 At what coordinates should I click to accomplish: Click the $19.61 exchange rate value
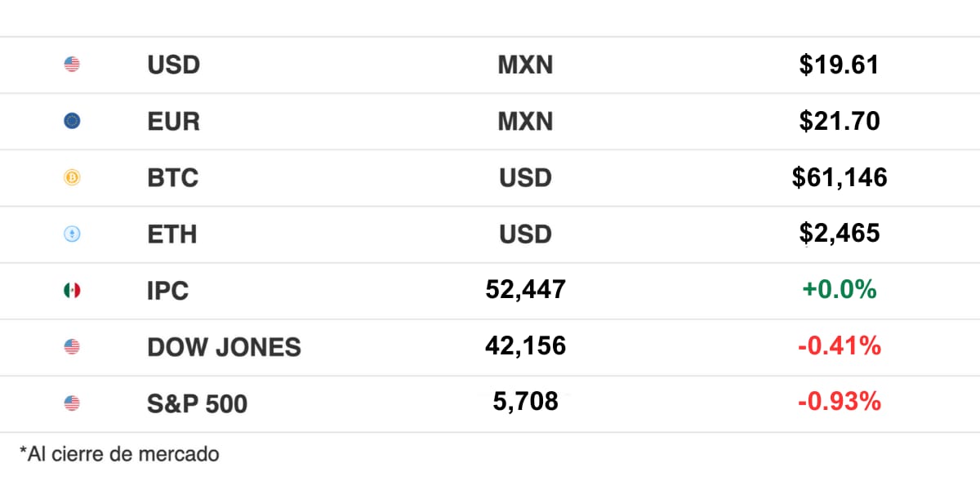839,65
